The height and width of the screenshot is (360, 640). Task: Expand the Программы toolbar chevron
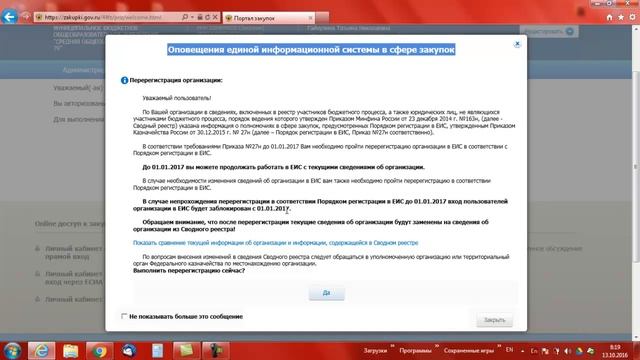(x=437, y=347)
